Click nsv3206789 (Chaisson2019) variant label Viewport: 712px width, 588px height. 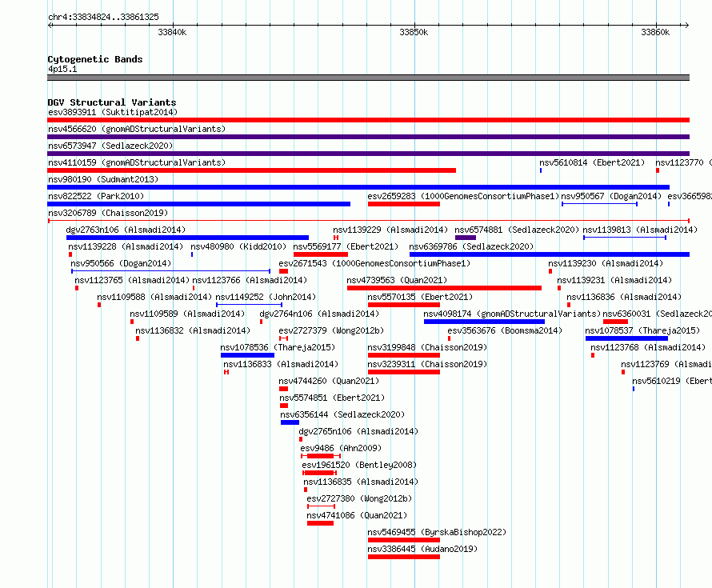(108, 213)
